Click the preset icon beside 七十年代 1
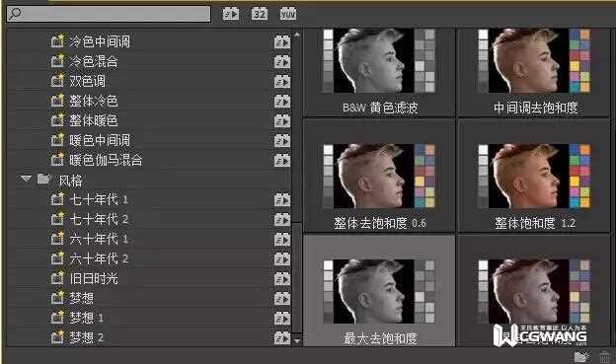Screen dimensions: 616x364 57,199
